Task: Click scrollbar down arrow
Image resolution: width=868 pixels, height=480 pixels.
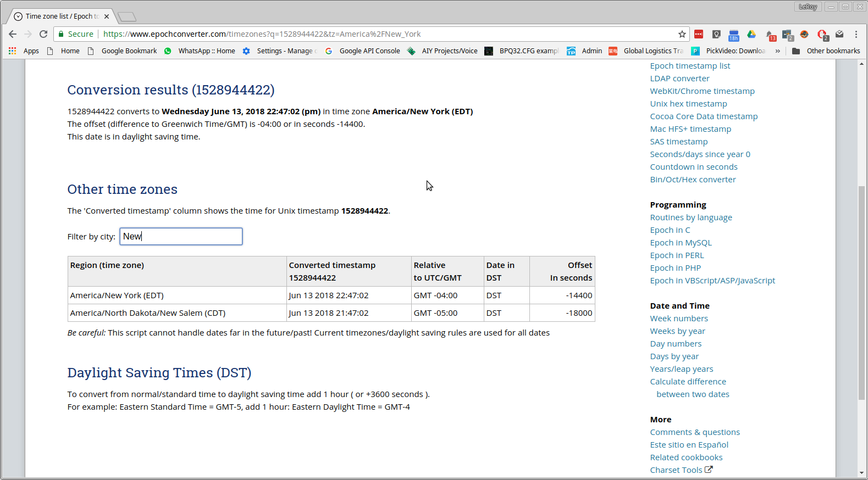Action: pos(861,473)
